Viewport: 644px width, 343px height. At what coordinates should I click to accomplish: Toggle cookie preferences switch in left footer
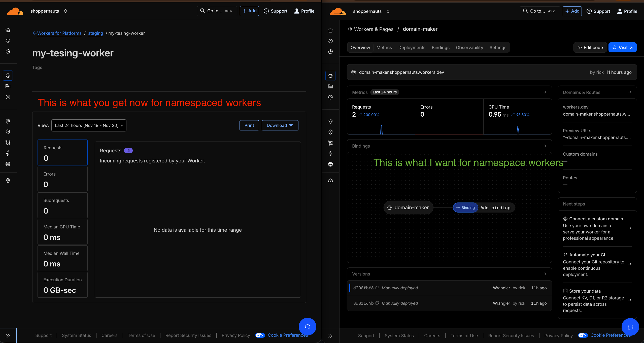tap(260, 335)
